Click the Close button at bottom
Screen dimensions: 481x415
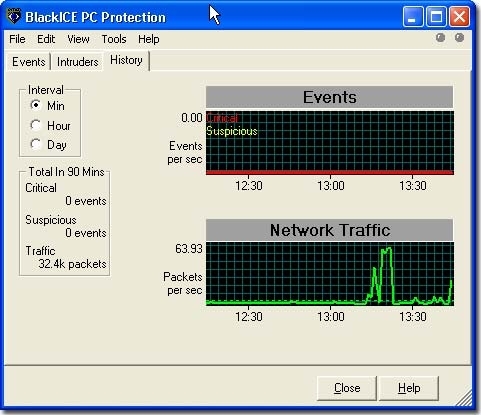click(x=347, y=388)
